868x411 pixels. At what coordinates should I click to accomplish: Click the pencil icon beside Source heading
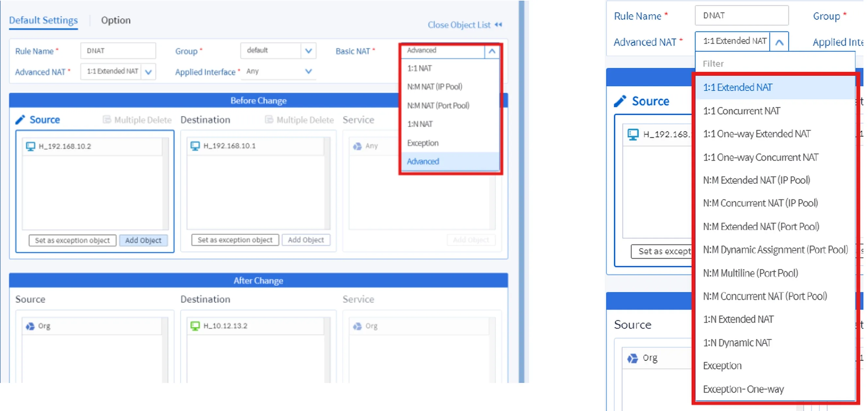(x=20, y=120)
